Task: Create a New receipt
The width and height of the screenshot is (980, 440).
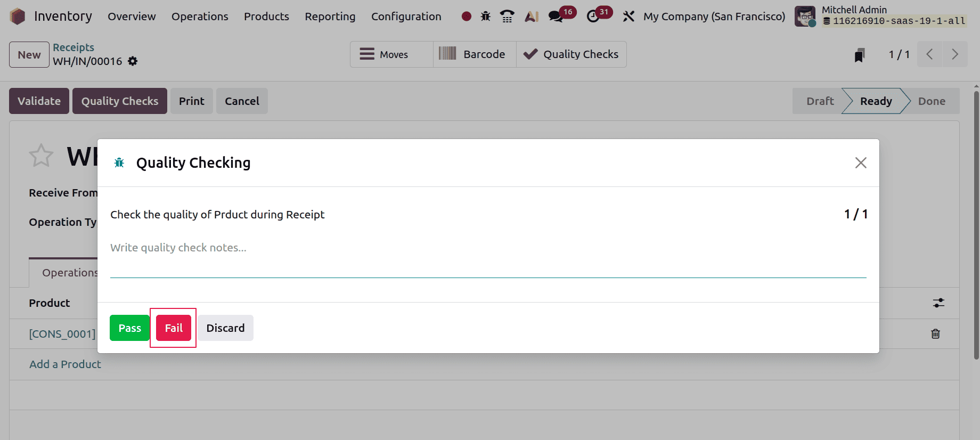Action: [x=29, y=54]
